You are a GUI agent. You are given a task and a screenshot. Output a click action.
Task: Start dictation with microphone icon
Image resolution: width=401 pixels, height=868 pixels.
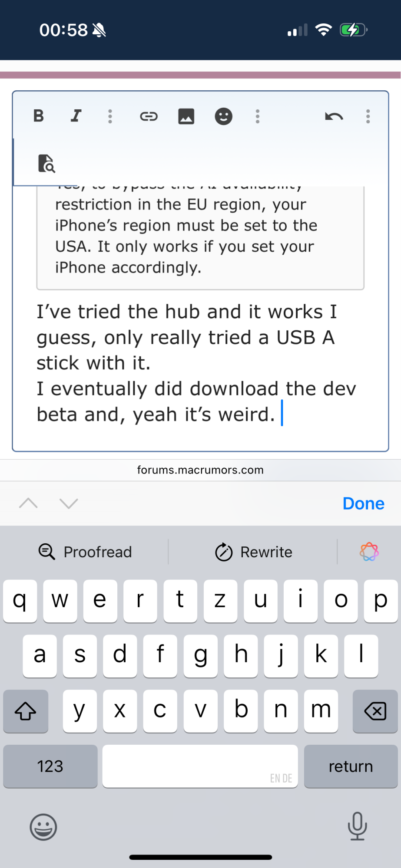(x=357, y=826)
